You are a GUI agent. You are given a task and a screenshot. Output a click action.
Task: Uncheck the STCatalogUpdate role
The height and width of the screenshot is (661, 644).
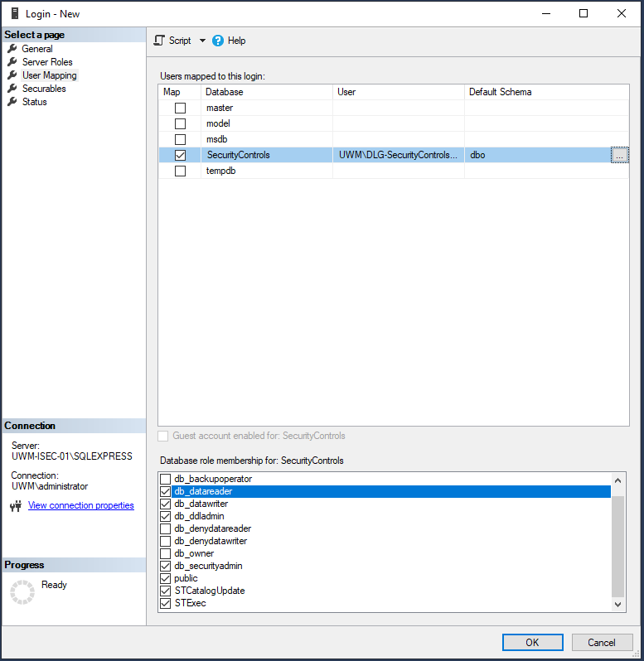(x=165, y=591)
